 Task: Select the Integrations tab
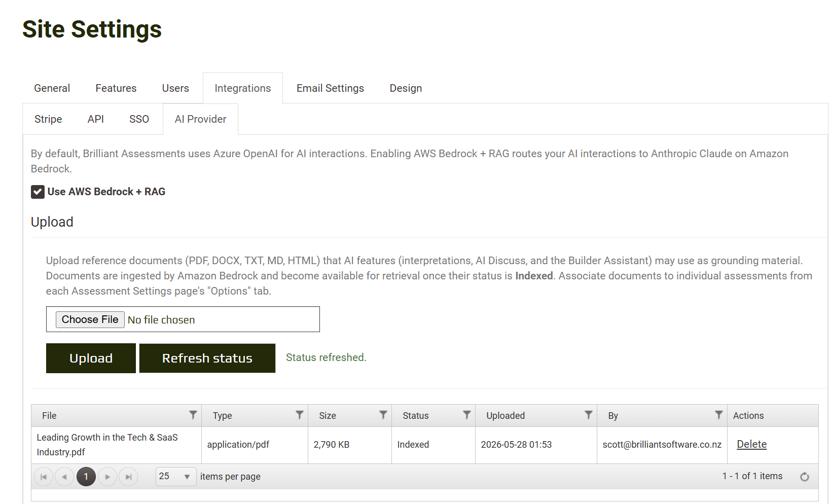(243, 88)
